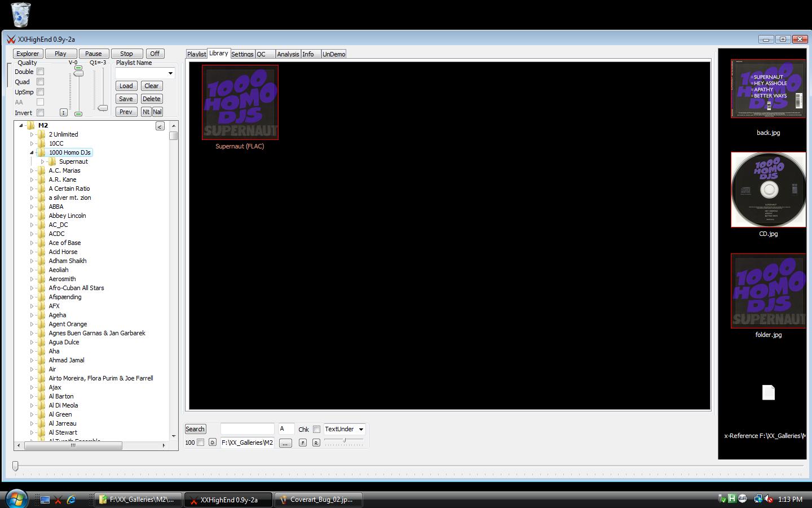Switch to the Playlist tab

pos(196,54)
